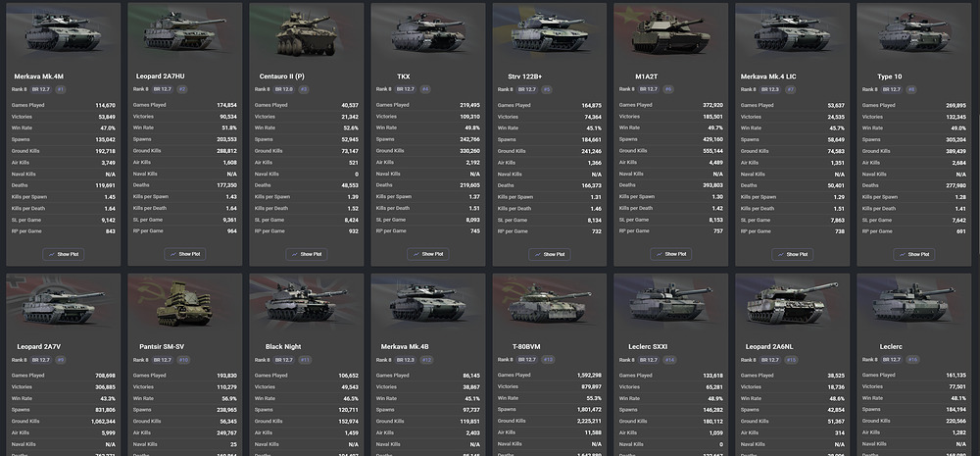This screenshot has width=980, height=456.
Task: Open the Pantsir SM-SV vehicle image
Action: pyautogui.click(x=184, y=303)
